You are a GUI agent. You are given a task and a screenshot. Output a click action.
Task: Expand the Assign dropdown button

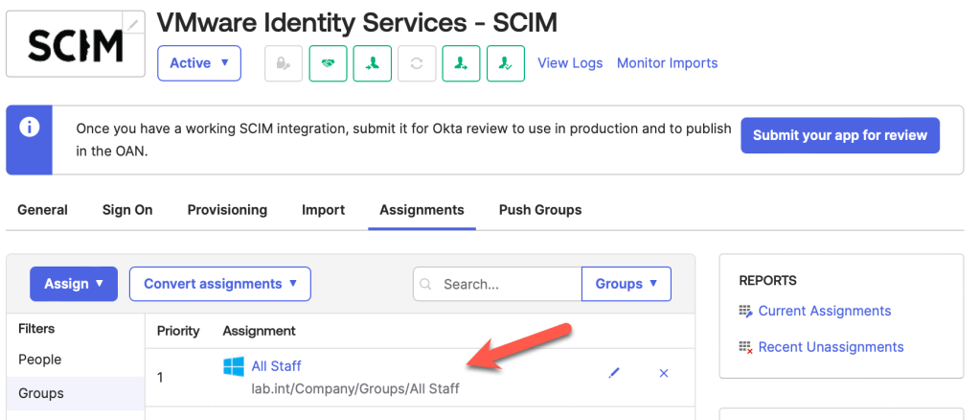click(74, 284)
